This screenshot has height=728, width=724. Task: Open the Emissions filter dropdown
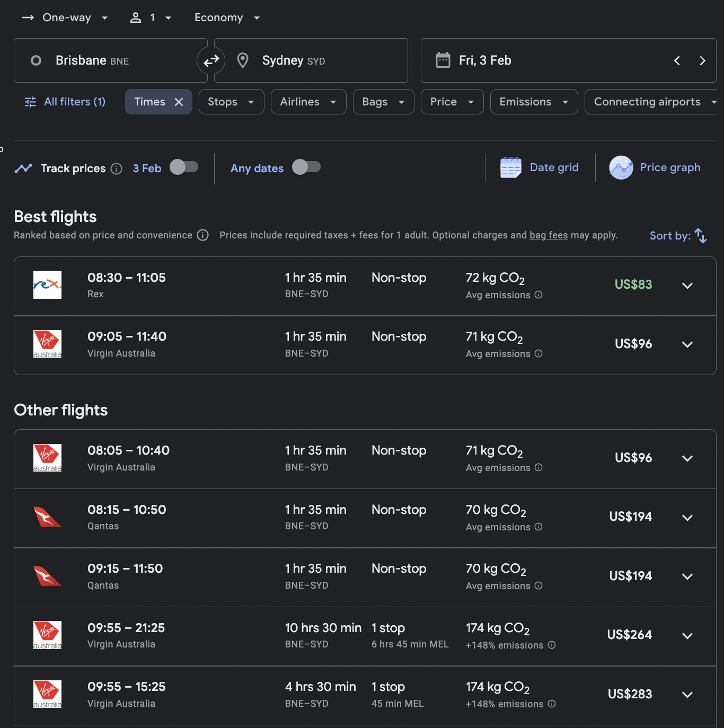534,102
